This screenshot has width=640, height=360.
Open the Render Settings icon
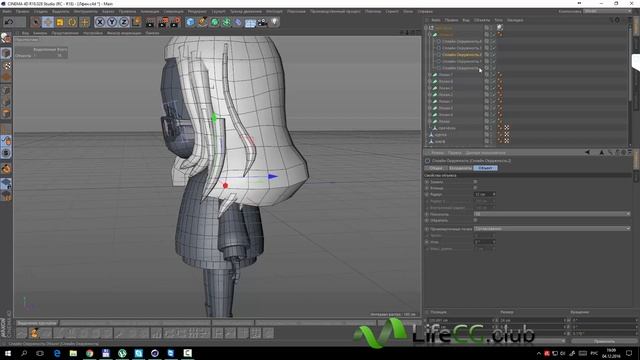click(176, 22)
